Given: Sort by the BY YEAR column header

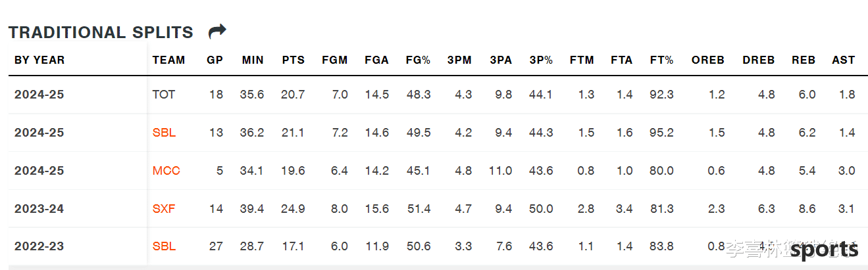Looking at the screenshot, I should pos(39,60).
